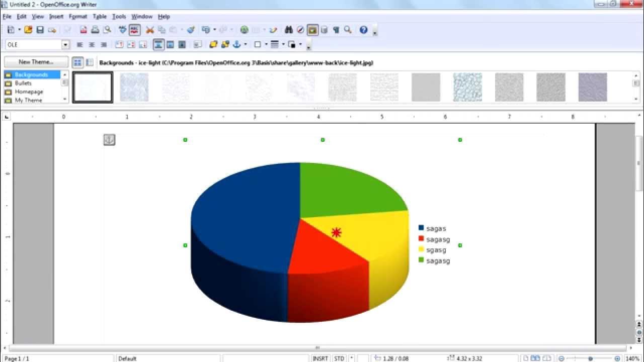Click the zoom out minus button

point(562,358)
